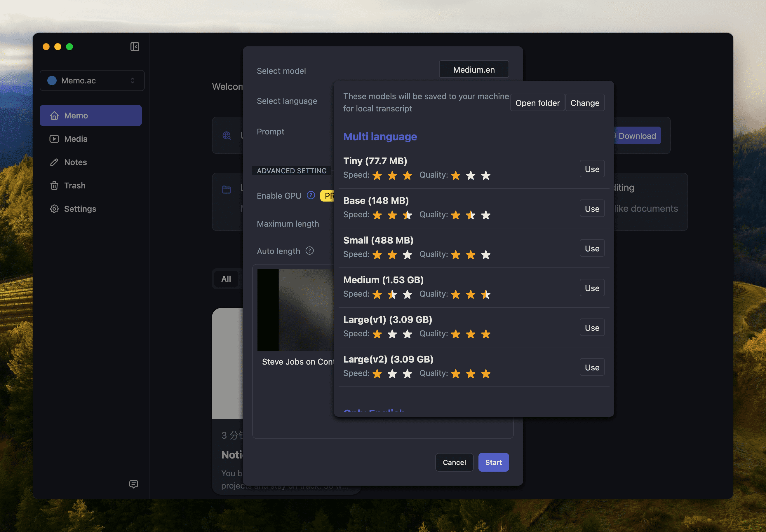Click the globe search icon in the URL box
The width and height of the screenshot is (766, 532).
[x=227, y=135]
